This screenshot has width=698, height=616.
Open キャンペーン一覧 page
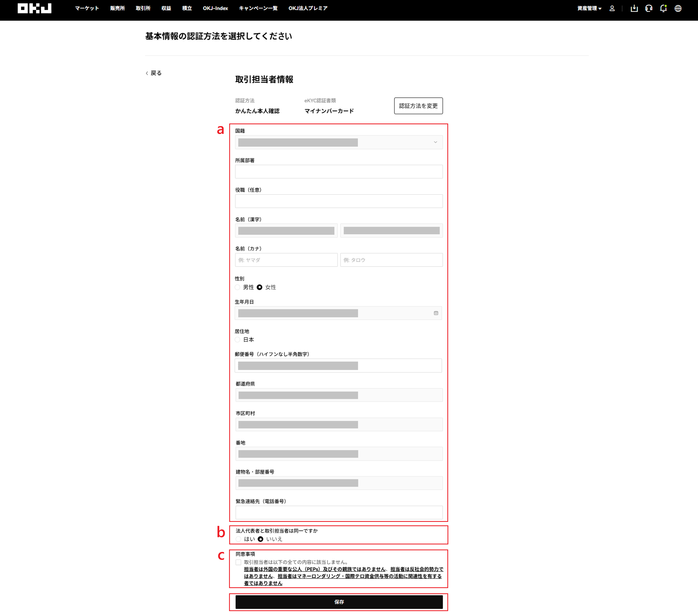(x=258, y=8)
